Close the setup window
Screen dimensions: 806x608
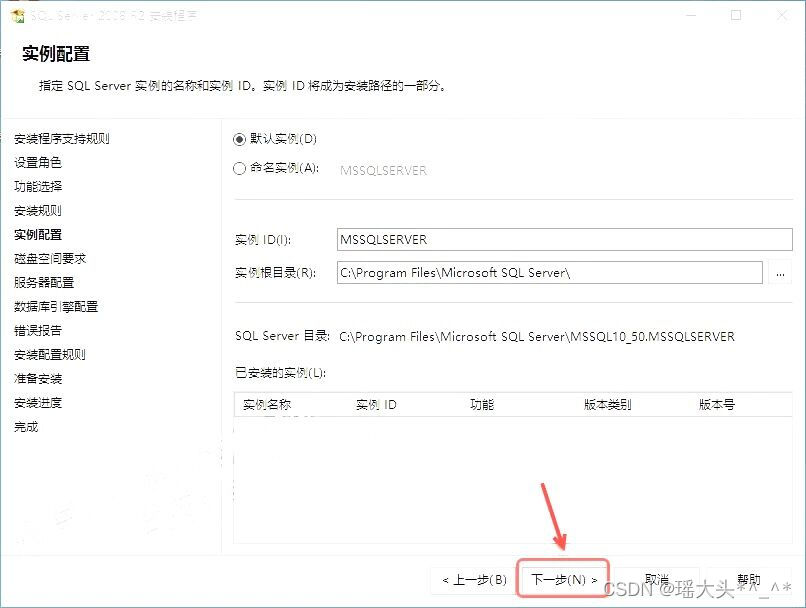coord(782,15)
